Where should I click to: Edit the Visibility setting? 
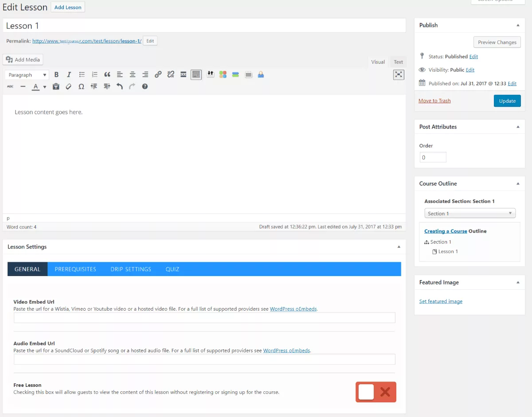coord(470,70)
